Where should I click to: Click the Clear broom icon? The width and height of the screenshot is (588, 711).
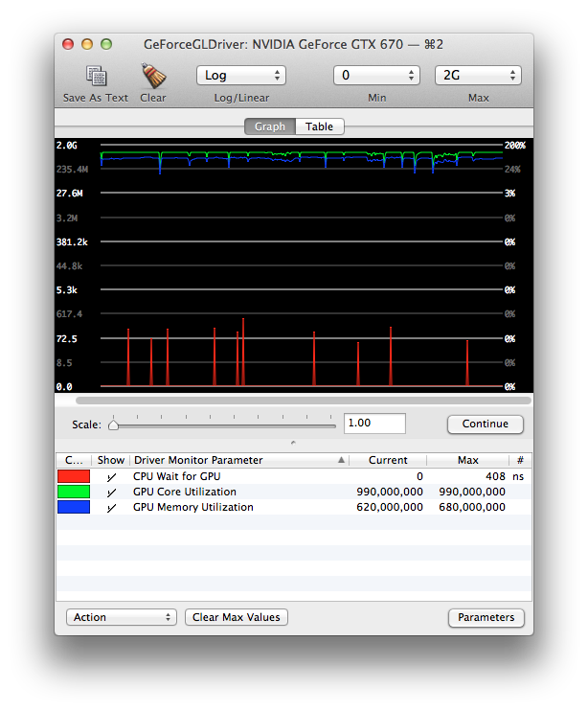[x=153, y=76]
